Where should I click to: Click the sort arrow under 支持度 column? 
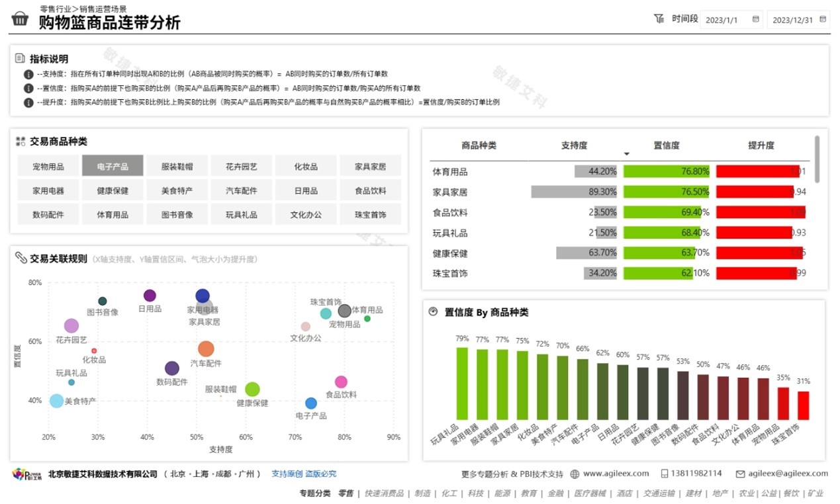[x=626, y=153]
